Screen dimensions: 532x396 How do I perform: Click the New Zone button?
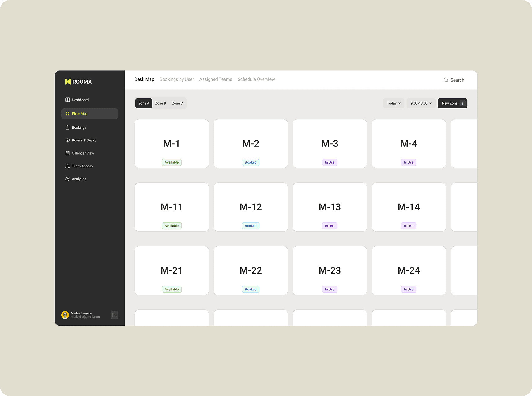coord(452,103)
